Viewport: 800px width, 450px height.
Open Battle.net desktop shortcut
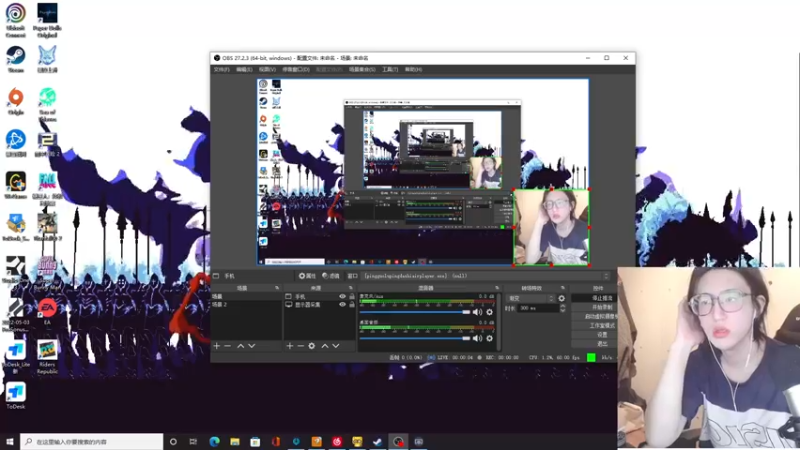(16, 143)
